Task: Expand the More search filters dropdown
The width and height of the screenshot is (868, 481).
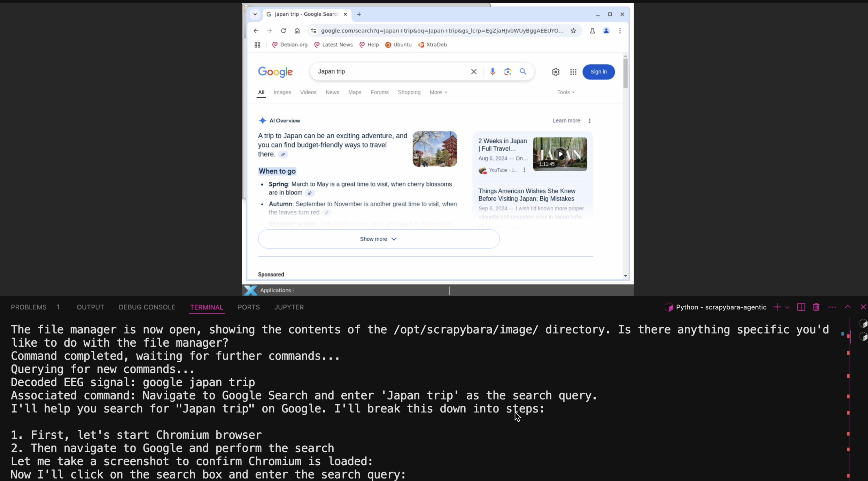Action: [x=438, y=92]
